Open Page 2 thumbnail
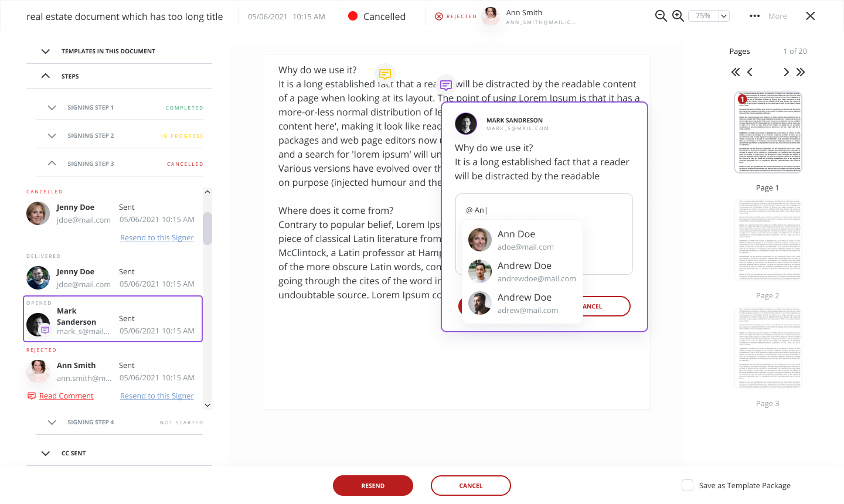 click(x=768, y=241)
